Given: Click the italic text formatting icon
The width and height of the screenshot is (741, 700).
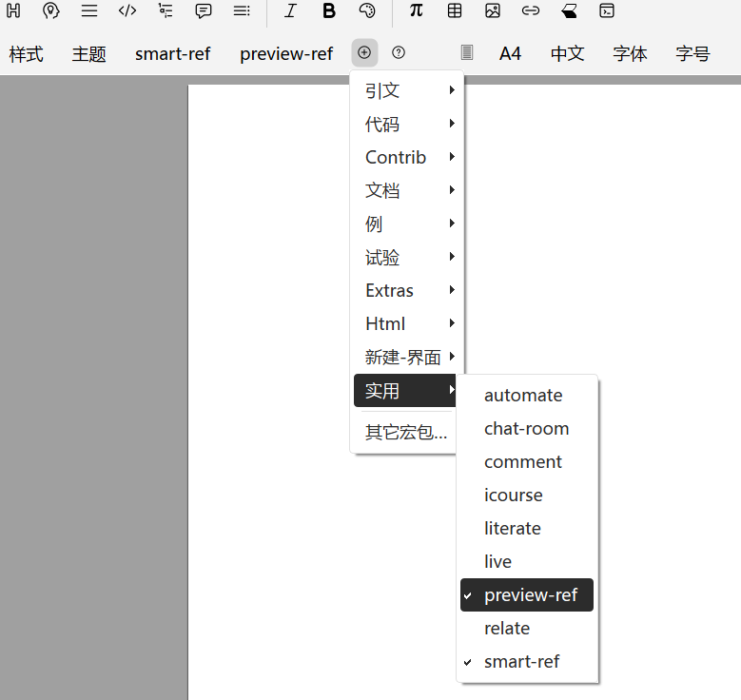Looking at the screenshot, I should (x=290, y=11).
